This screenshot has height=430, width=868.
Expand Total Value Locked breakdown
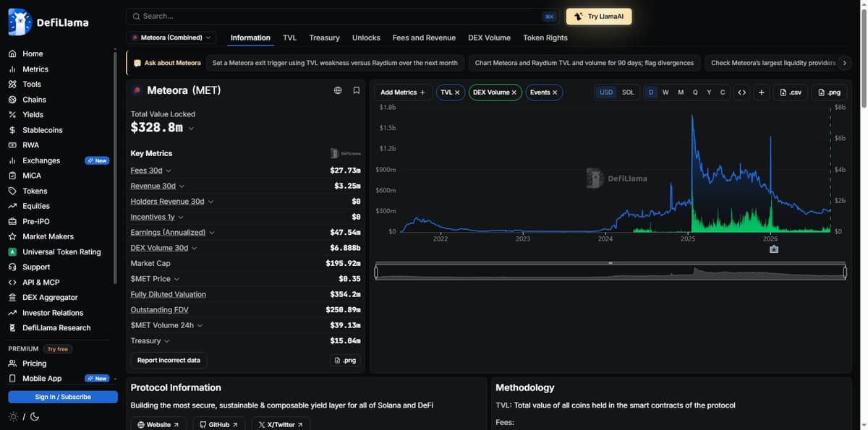(191, 129)
